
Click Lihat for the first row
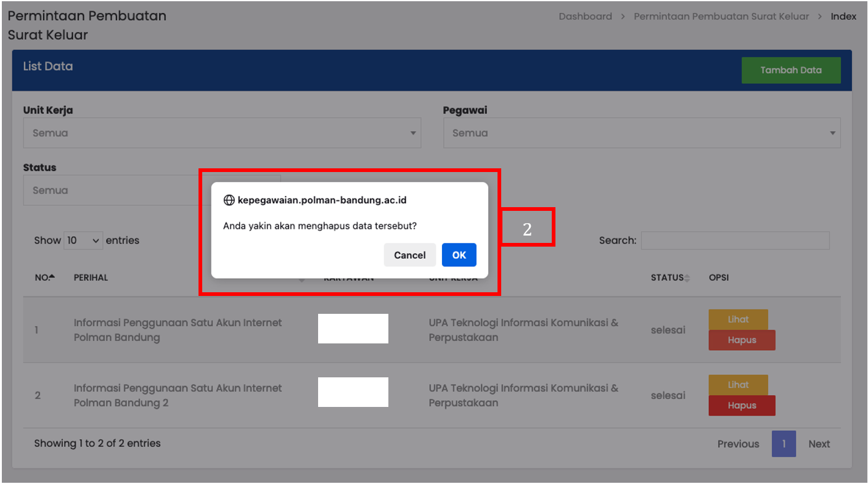[738, 319]
